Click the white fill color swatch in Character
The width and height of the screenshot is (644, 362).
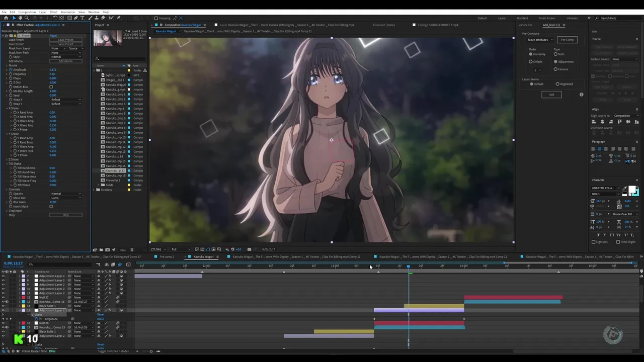(x=632, y=189)
